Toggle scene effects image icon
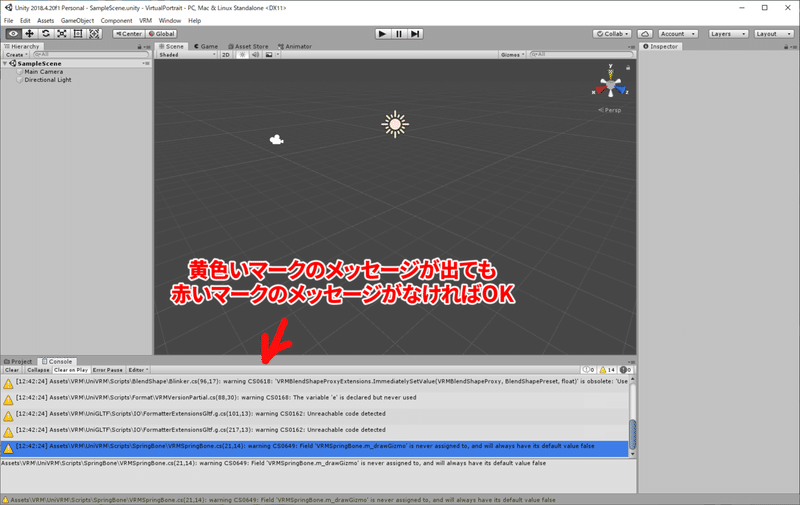This screenshot has height=505, width=800. 268,55
